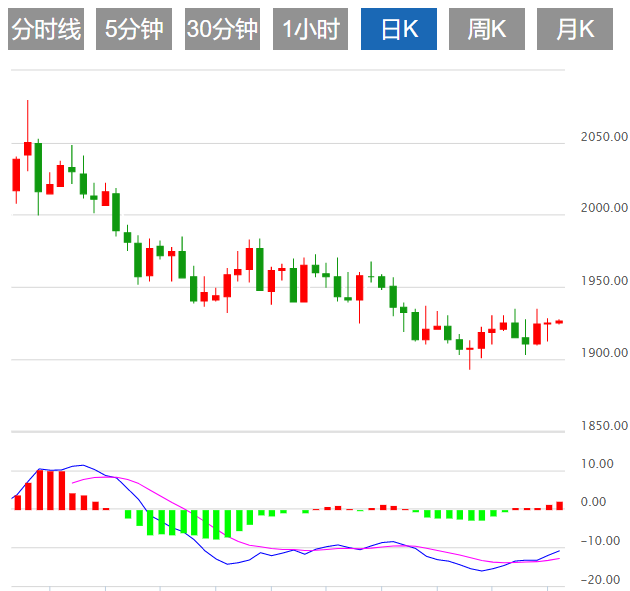630x591 pixels.
Task: Show the 周K weekly candlestick tab
Action: pos(487,30)
